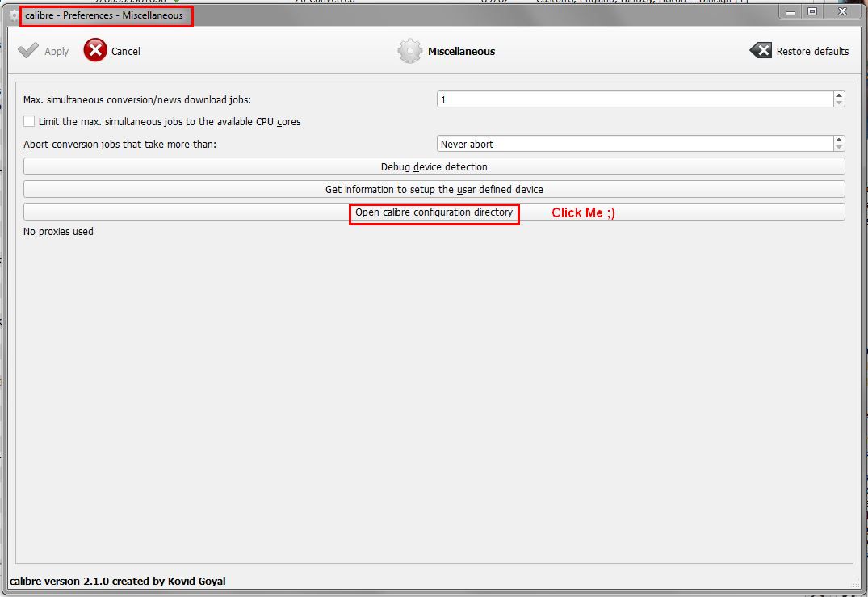
Task: Minimize the Preferences window
Action: point(790,11)
